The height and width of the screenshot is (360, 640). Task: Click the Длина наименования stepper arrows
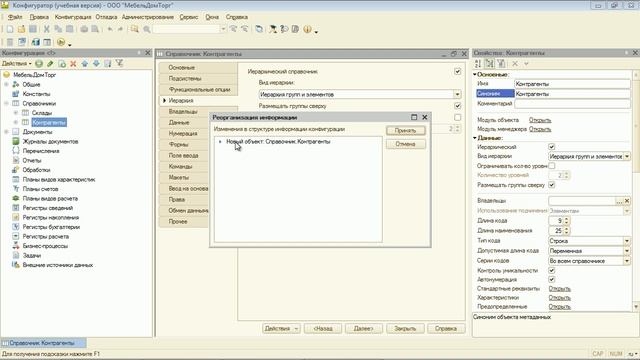pos(567,231)
